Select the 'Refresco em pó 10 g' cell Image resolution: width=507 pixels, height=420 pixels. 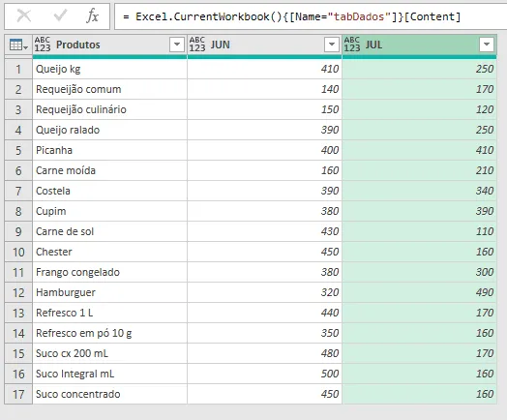(110, 333)
